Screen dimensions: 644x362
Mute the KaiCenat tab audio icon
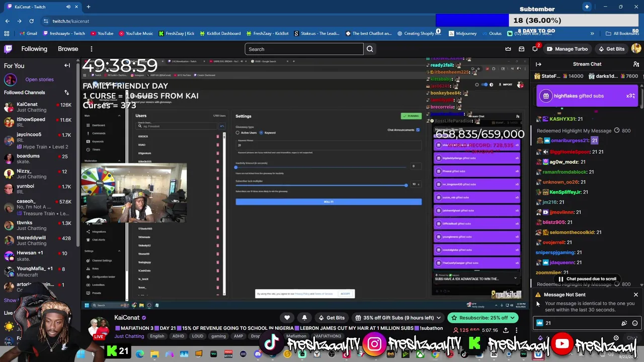pos(68,7)
